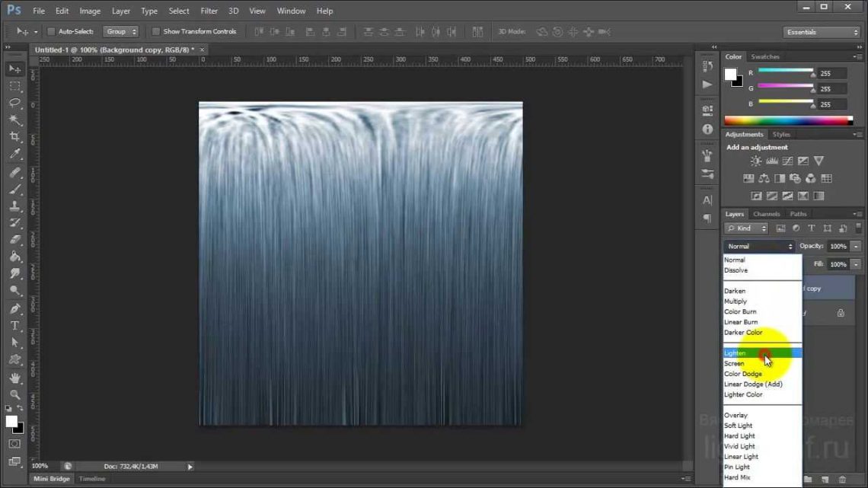Add a Levels adjustment
Screen dimensions: 868x488
(771, 161)
